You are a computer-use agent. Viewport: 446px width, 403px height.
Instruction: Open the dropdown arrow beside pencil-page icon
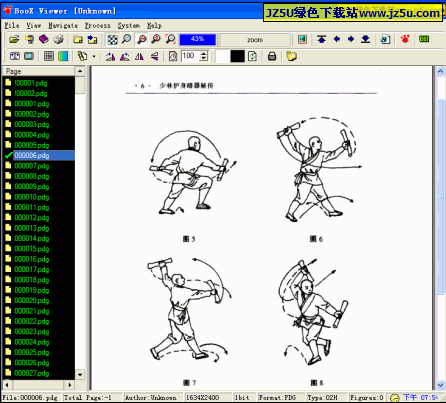tap(94, 56)
